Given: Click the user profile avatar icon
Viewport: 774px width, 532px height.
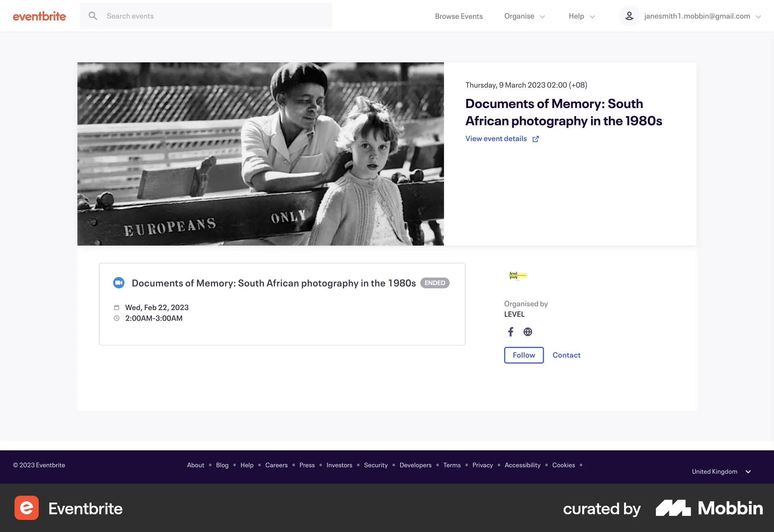Looking at the screenshot, I should [x=629, y=16].
